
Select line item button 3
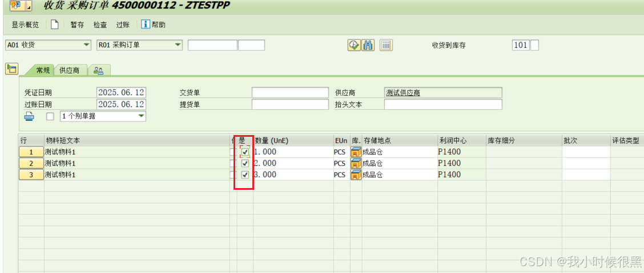(x=31, y=175)
